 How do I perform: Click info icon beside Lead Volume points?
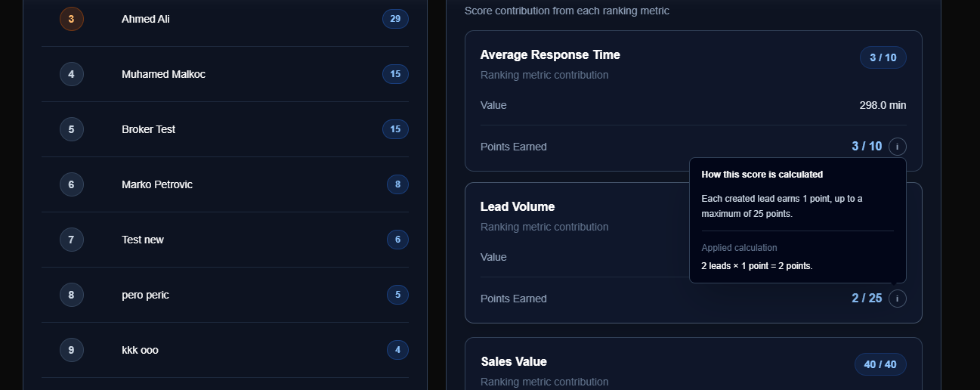[x=897, y=299]
